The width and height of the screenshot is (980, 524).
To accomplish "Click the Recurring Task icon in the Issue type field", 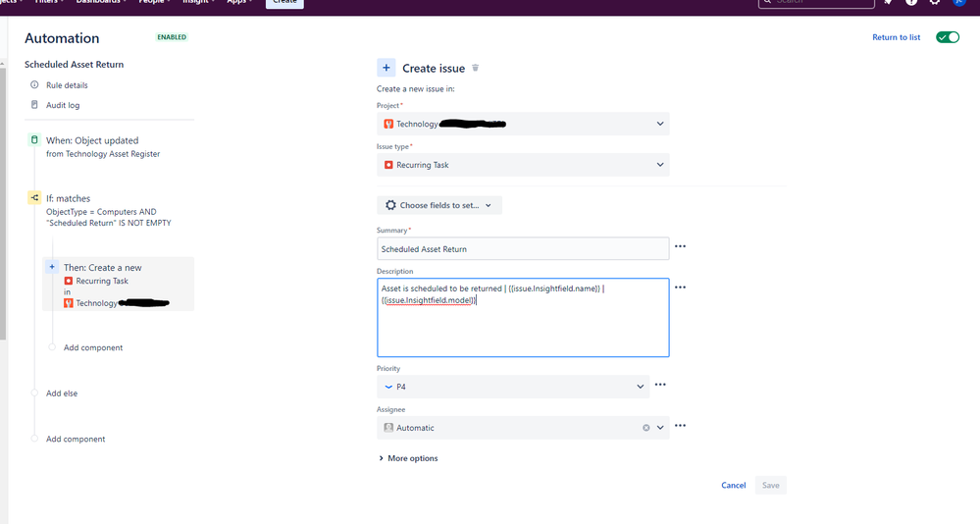I will click(388, 165).
